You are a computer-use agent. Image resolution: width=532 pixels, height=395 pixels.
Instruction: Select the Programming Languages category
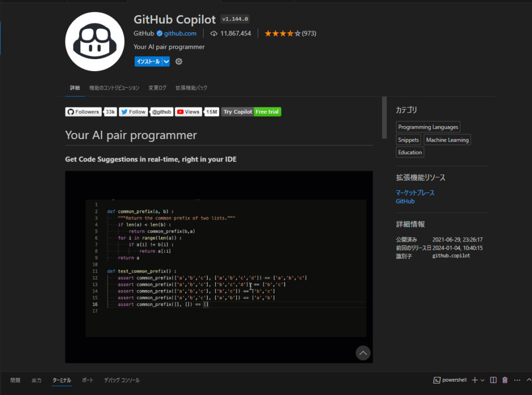click(x=428, y=127)
